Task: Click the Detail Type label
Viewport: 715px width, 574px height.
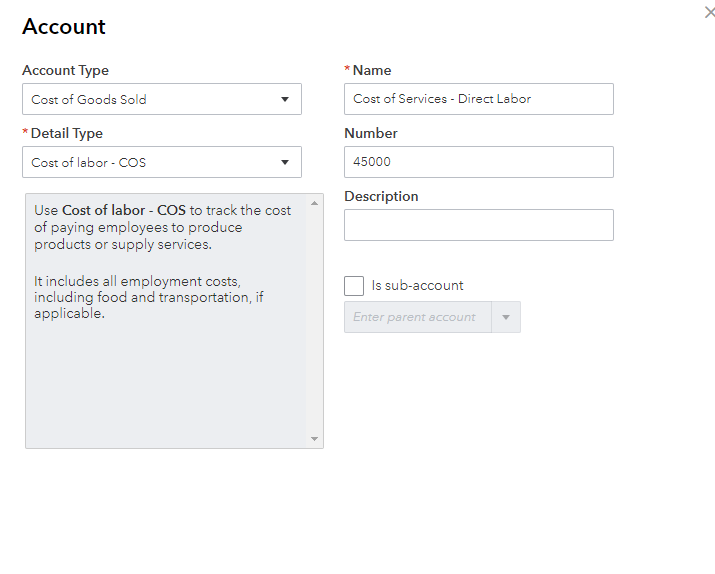Action: tap(67, 134)
